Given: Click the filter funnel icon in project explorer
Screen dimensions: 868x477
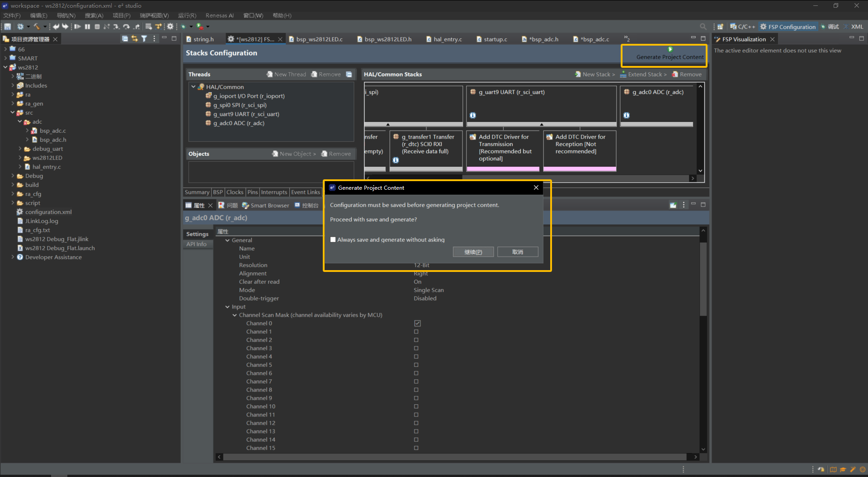Looking at the screenshot, I should point(144,39).
